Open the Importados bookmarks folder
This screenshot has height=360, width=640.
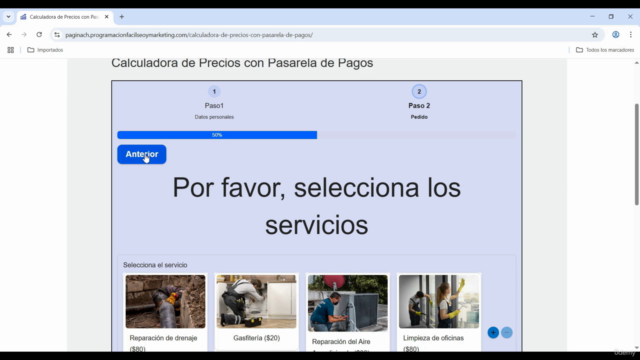pos(45,50)
